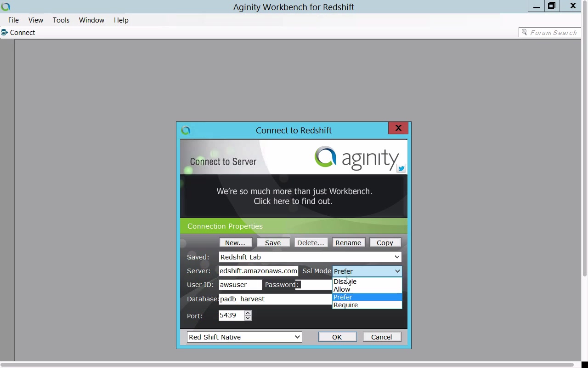Click Connect in the toolbar
Viewport: 588px width, 368px height.
18,33
